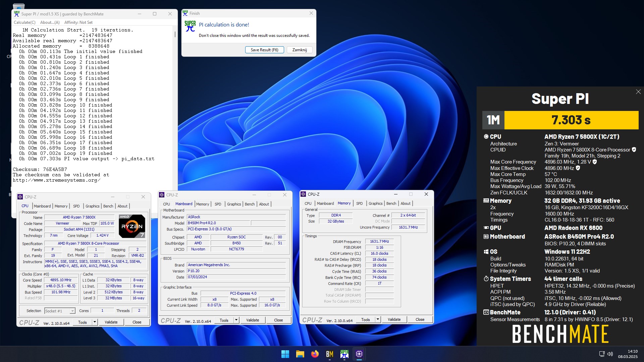
Task: Click Validate in CPU-Z Mainboard window
Action: pos(253,320)
